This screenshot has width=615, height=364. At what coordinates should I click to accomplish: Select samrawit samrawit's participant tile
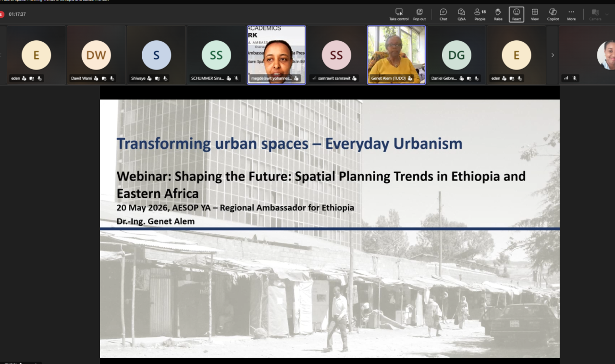pos(336,55)
